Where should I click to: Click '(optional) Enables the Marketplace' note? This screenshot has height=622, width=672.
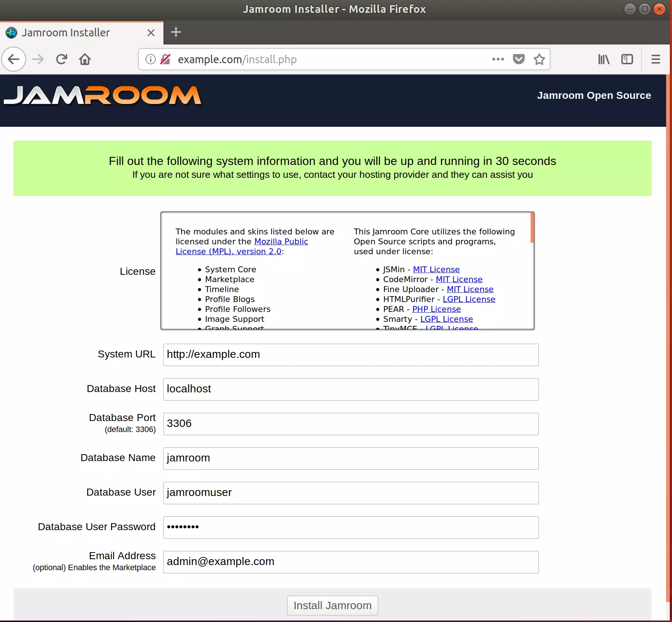94,568
